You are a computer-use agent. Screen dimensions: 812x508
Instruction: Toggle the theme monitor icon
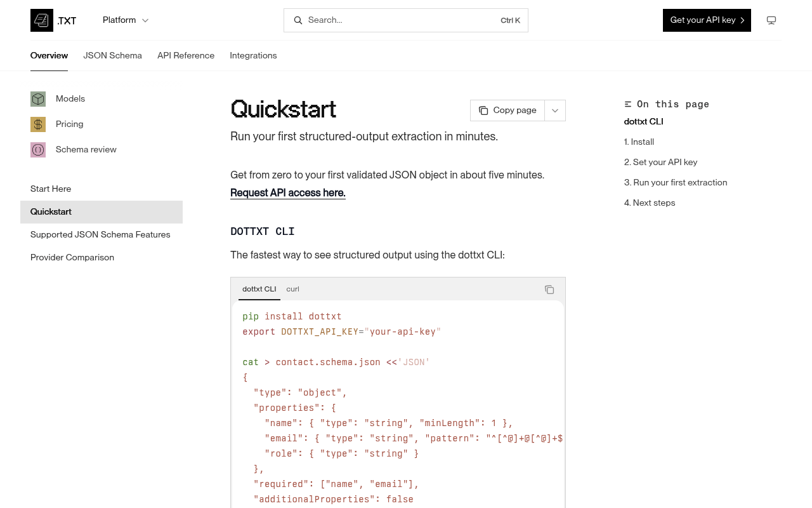(x=771, y=20)
